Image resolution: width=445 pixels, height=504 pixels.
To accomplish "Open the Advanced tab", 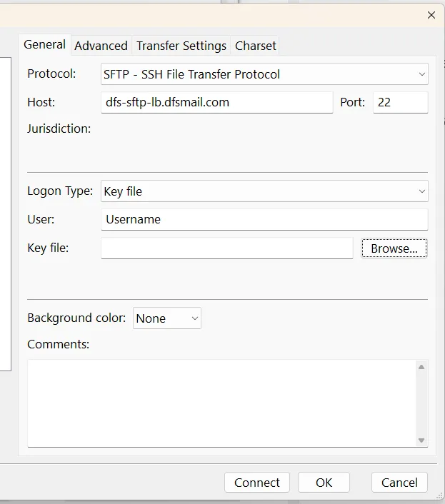I will tap(101, 46).
